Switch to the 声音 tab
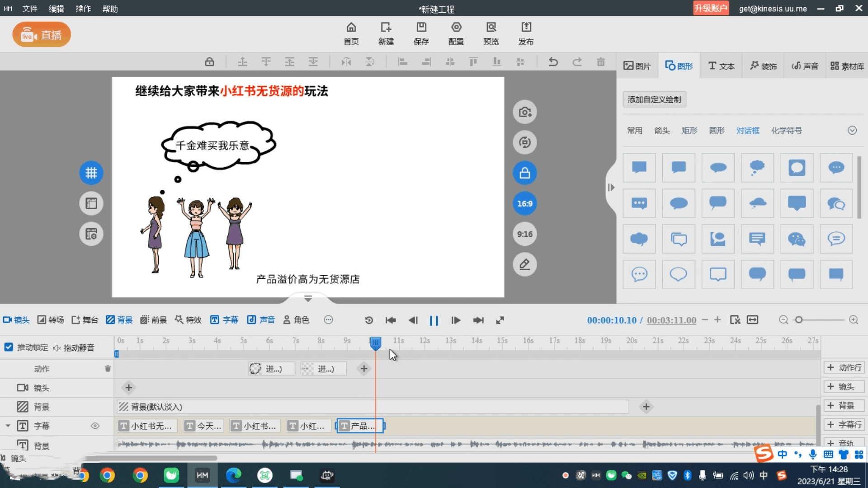Viewport: 868px width, 488px height. point(805,66)
